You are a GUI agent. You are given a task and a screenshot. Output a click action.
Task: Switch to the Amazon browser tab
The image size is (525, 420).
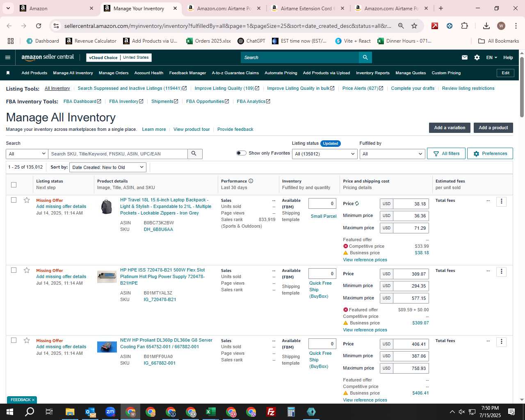[x=57, y=8]
